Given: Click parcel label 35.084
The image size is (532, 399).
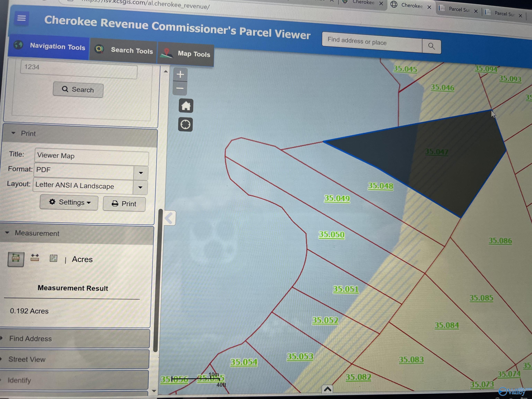Looking at the screenshot, I should (447, 325).
